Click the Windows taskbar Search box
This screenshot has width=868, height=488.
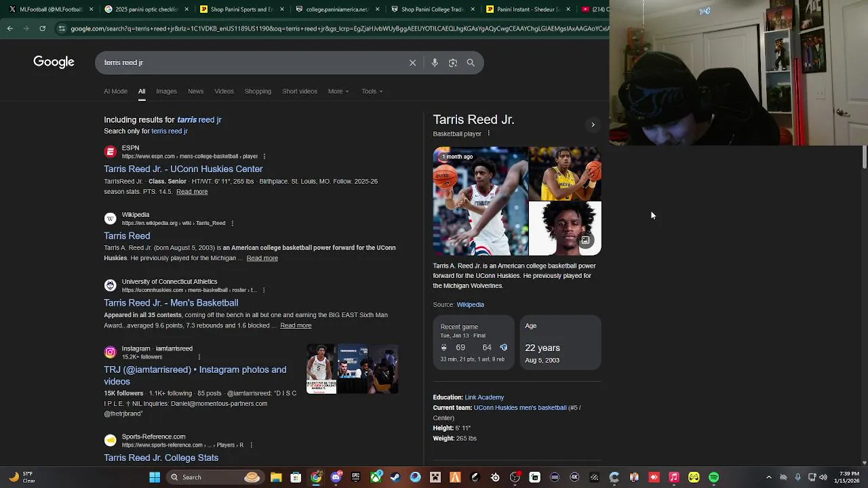click(215, 477)
